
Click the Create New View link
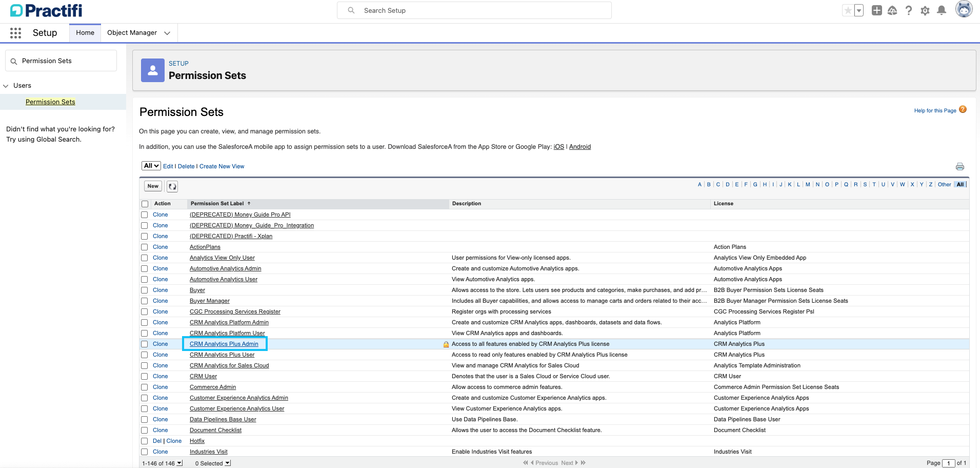click(x=222, y=166)
